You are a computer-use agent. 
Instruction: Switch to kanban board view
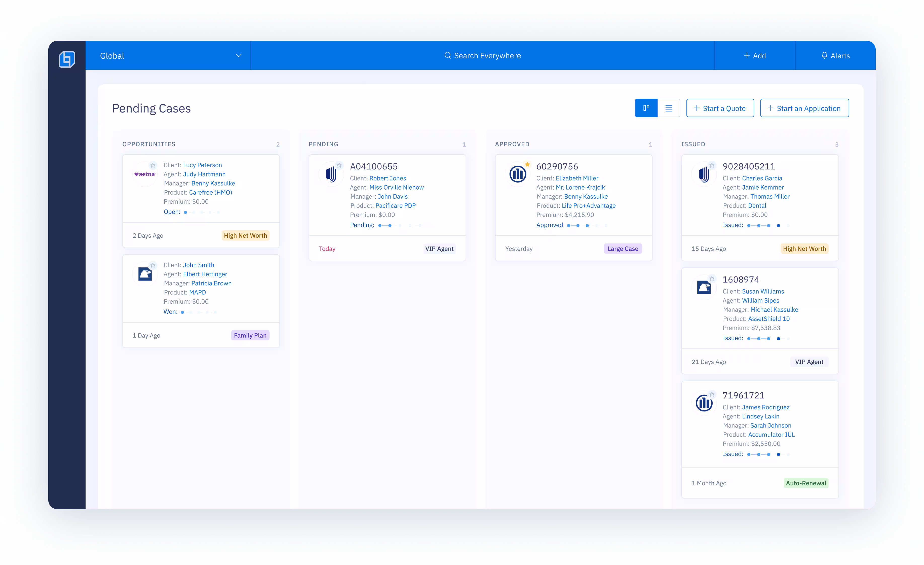646,108
